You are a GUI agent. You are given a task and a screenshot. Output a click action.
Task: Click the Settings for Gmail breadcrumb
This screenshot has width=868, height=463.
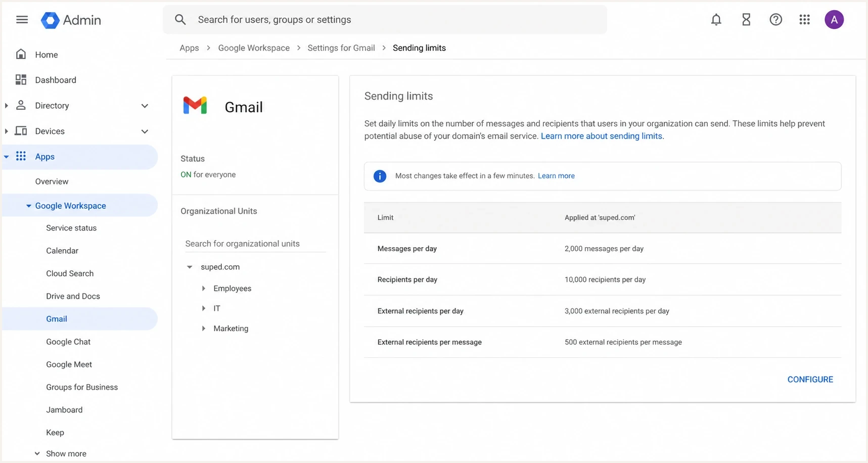341,48
